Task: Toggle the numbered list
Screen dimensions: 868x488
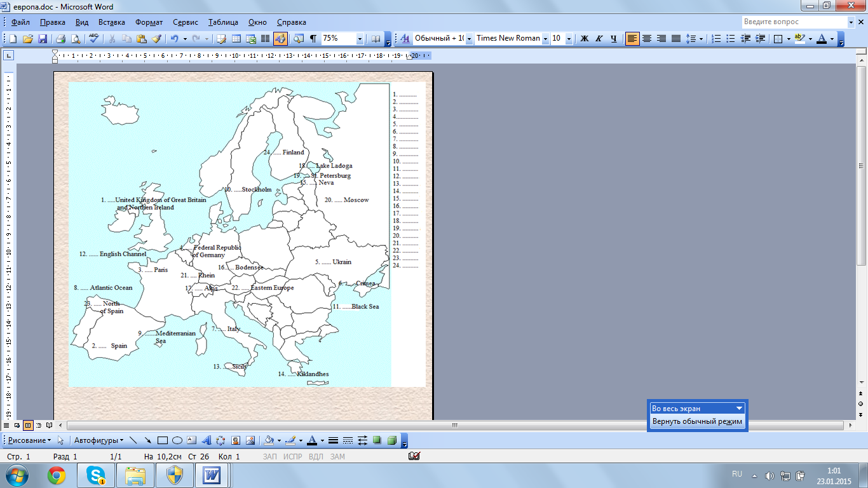Action: 716,39
